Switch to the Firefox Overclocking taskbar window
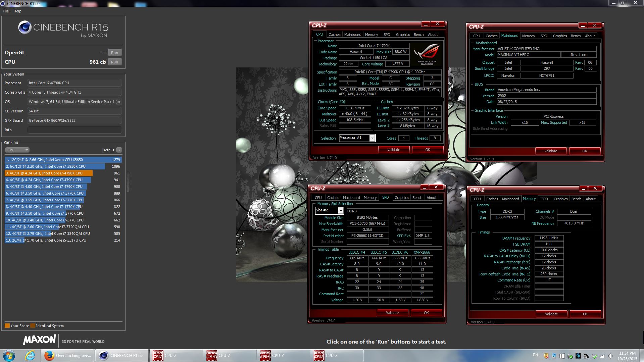644x362 pixels. tap(68, 356)
